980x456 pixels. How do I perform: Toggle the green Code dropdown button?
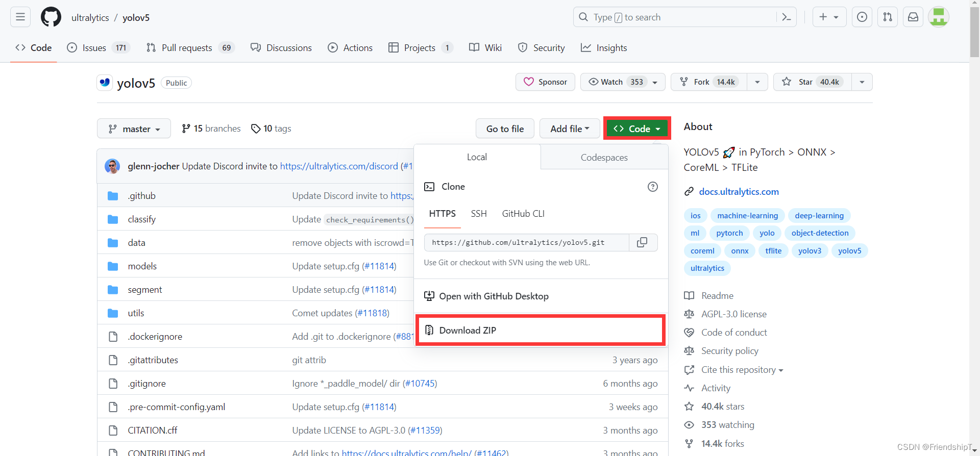pyautogui.click(x=637, y=129)
